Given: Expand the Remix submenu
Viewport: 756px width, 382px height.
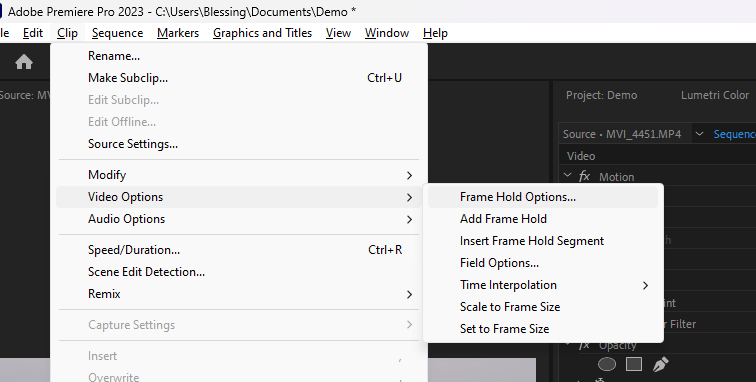Looking at the screenshot, I should click(239, 294).
